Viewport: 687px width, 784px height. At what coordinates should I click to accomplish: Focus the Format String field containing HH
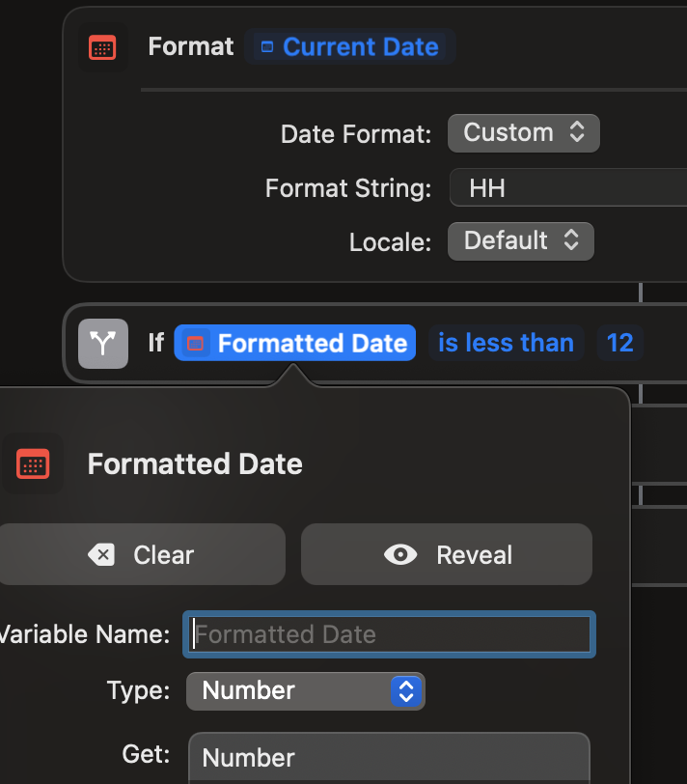[x=569, y=187]
